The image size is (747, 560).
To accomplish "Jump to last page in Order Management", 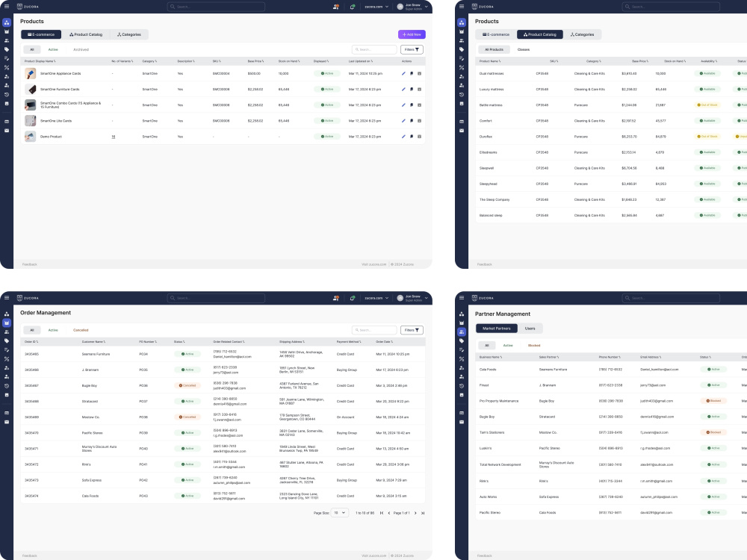I will point(423,513).
